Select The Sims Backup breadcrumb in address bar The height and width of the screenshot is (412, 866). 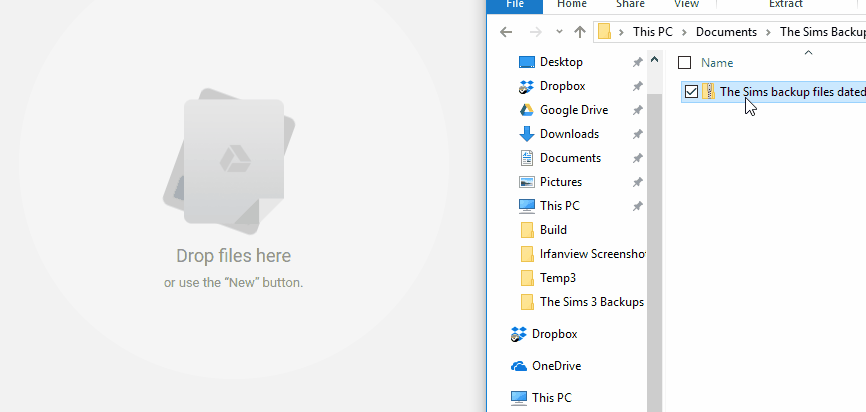pos(822,32)
